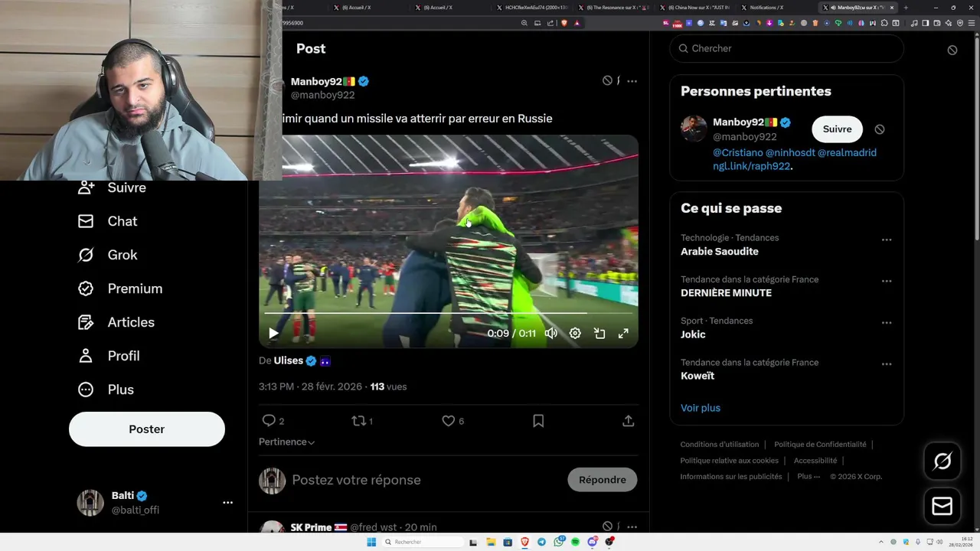Open options for Arabie Saoudite trend
Screen dimensions: 980x551
(887, 240)
